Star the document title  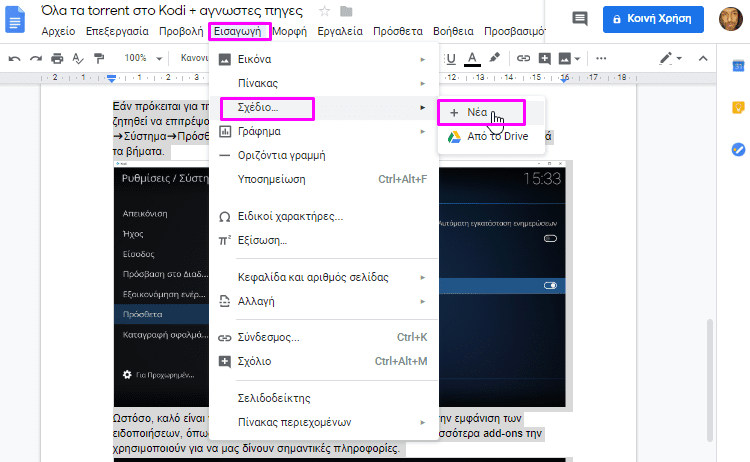pos(324,11)
